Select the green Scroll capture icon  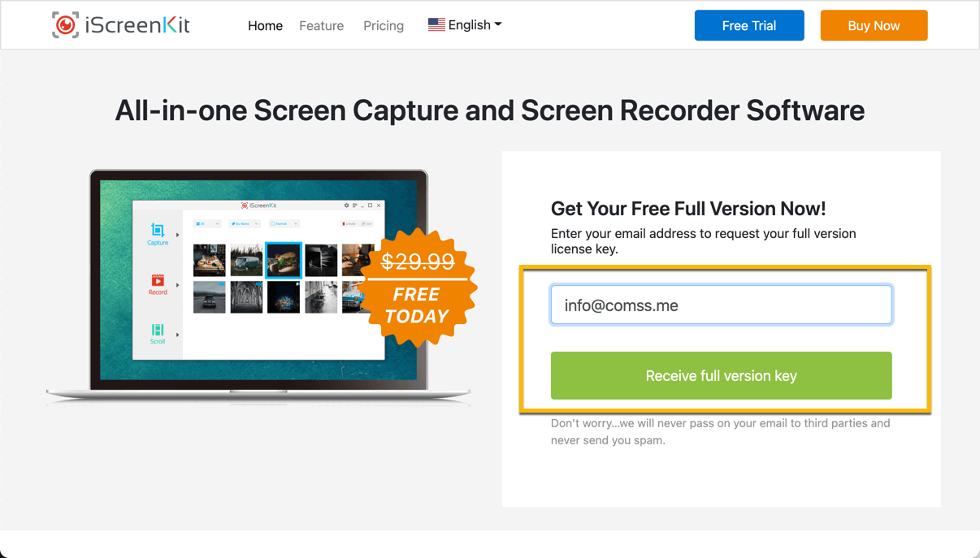point(158,330)
